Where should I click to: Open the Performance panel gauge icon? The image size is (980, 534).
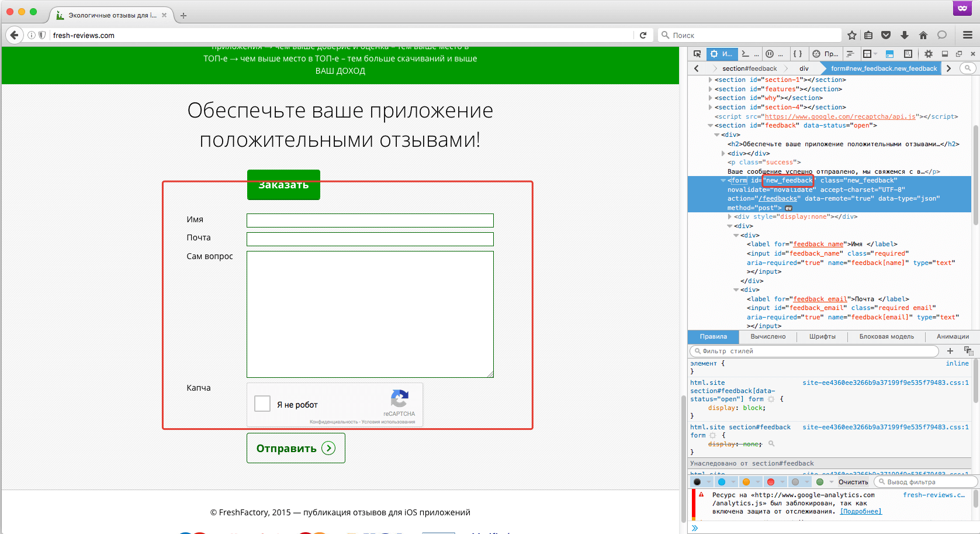[825, 54]
